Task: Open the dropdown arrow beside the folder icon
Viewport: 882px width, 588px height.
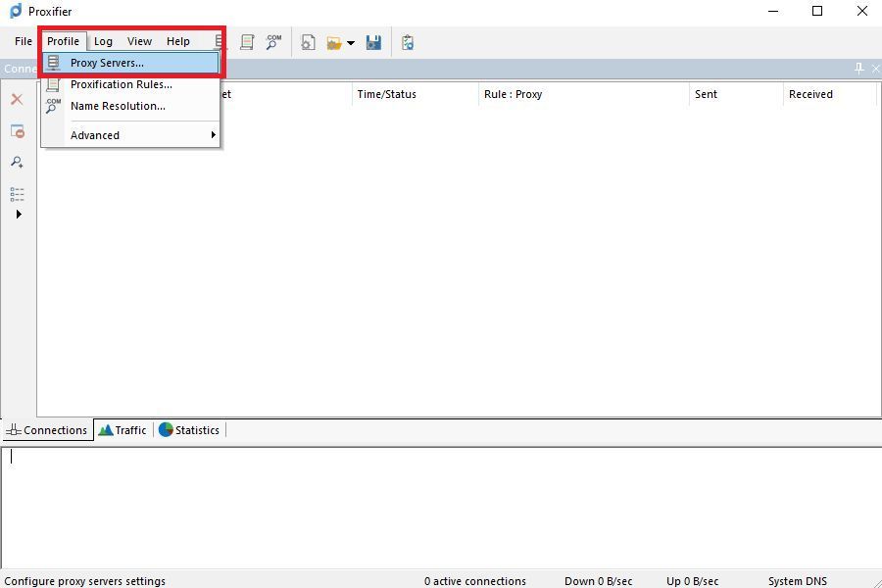Action: tap(351, 43)
